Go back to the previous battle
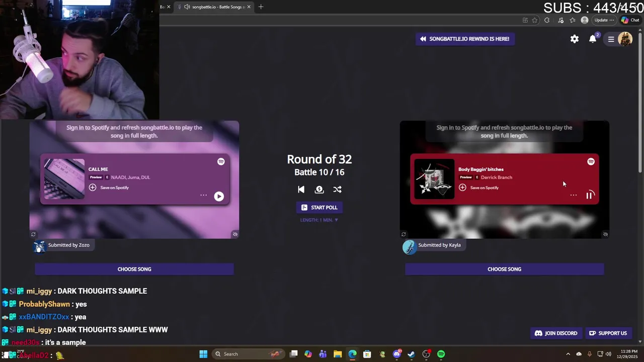This screenshot has height=362, width=644. [301, 190]
